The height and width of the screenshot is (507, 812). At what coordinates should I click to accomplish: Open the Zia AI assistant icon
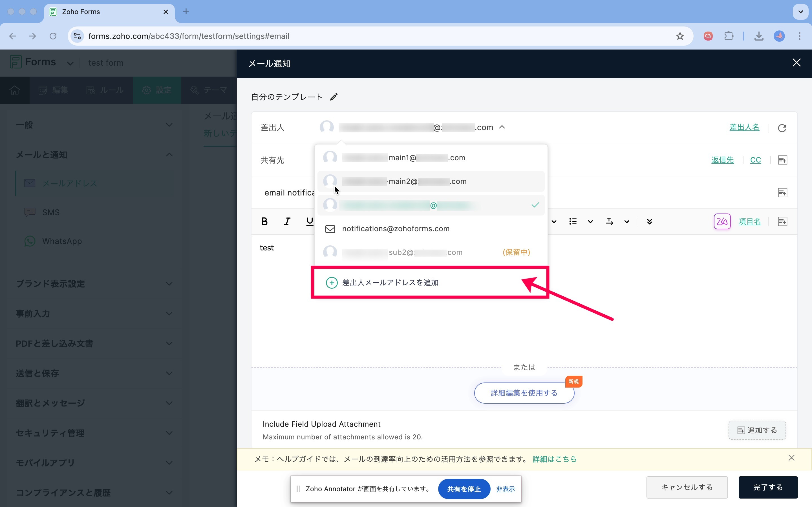click(722, 221)
